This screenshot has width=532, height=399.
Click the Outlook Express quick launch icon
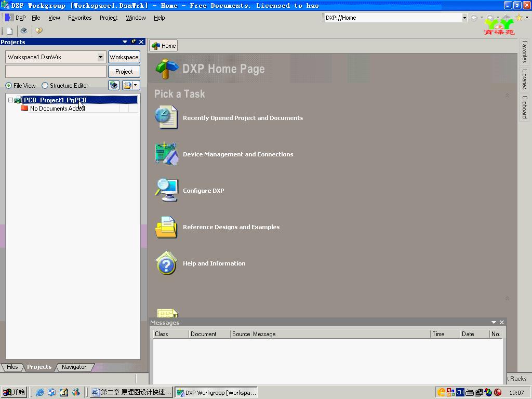[51, 393]
